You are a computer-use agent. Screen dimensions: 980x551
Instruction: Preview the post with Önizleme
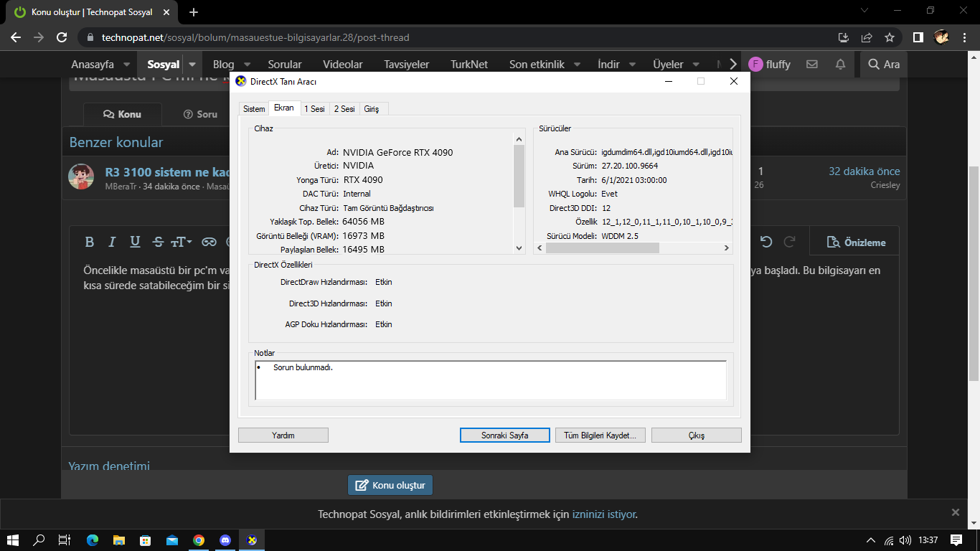857,242
